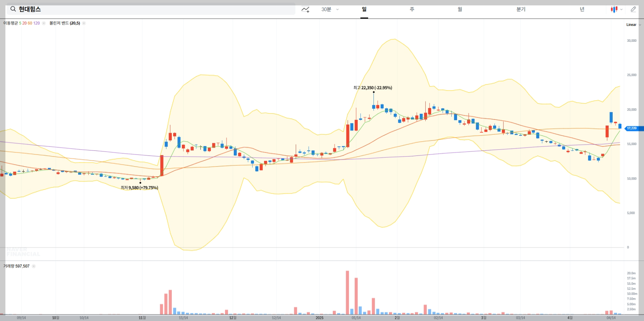
Task: Click the 30,000 price axis label
Action: [631, 41]
